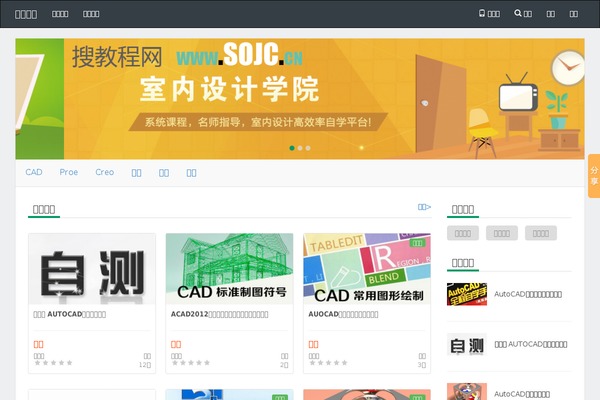The width and height of the screenshot is (600, 400).
Task: Open the CAD 标准制图符号 course thumbnail
Action: [x=230, y=269]
